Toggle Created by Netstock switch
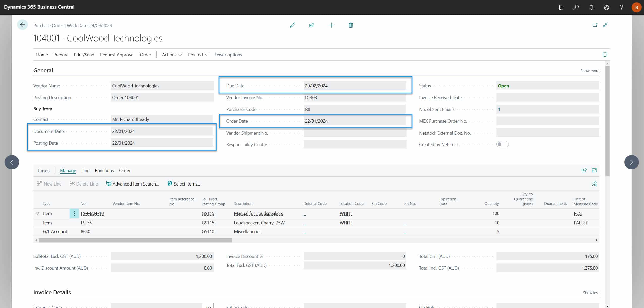Viewport: 644px width, 308px height. pos(502,144)
